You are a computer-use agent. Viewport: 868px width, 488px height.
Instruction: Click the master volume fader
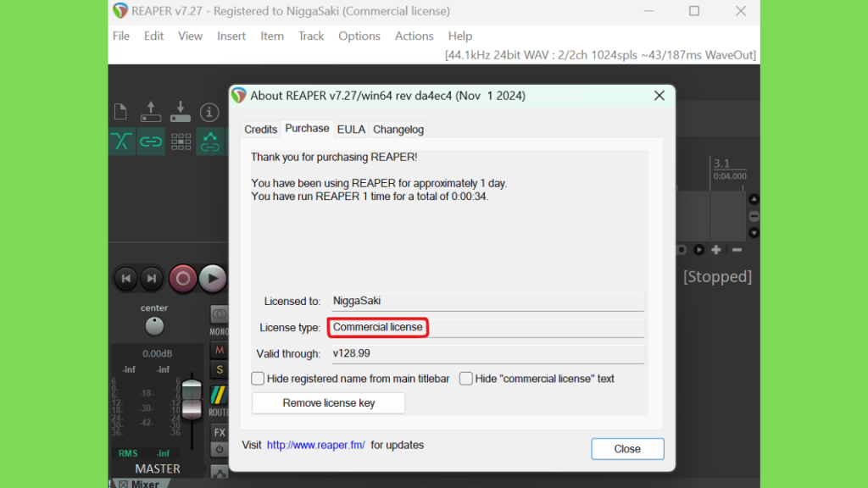pyautogui.click(x=192, y=400)
